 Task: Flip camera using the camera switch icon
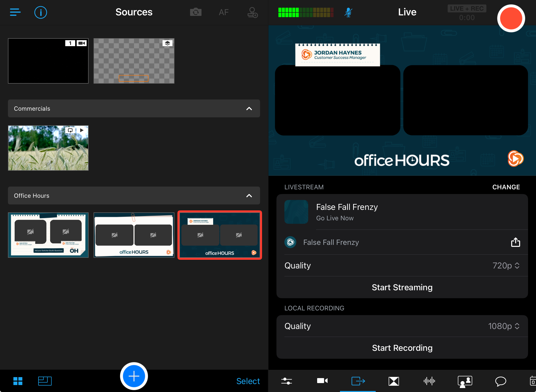196,12
